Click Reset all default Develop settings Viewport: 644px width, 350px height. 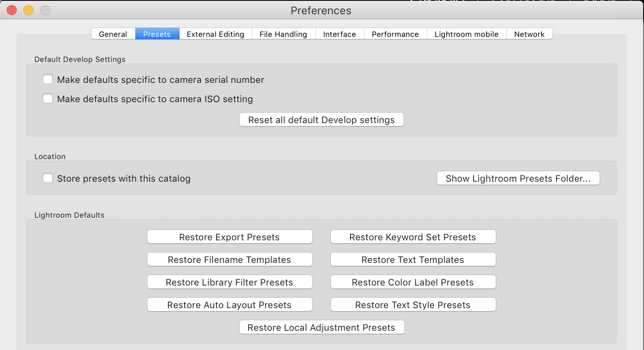click(322, 120)
